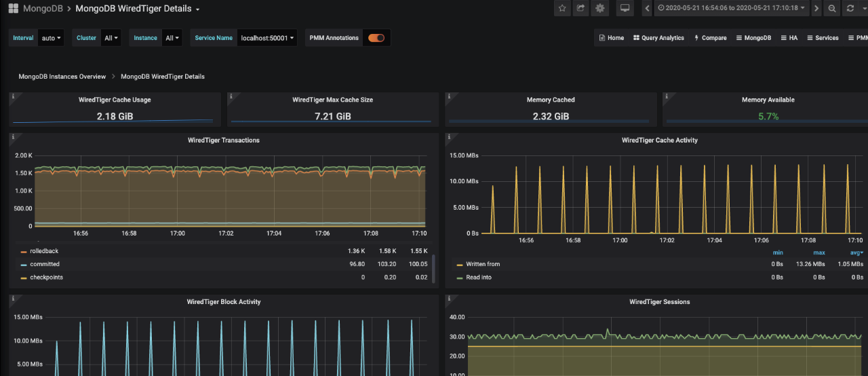Toggle committed series in legend
The height and width of the screenshot is (376, 868).
(x=45, y=264)
